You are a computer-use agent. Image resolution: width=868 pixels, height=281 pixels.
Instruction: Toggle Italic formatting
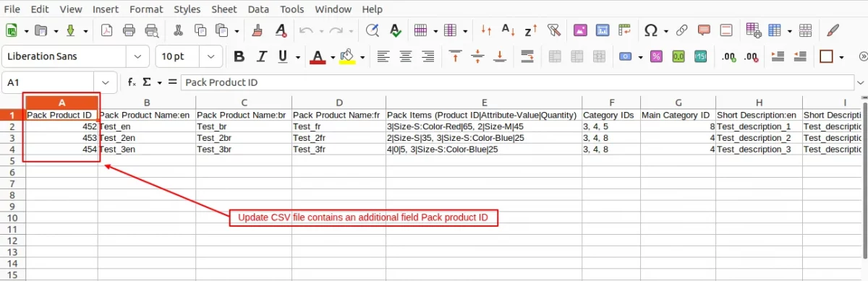261,56
